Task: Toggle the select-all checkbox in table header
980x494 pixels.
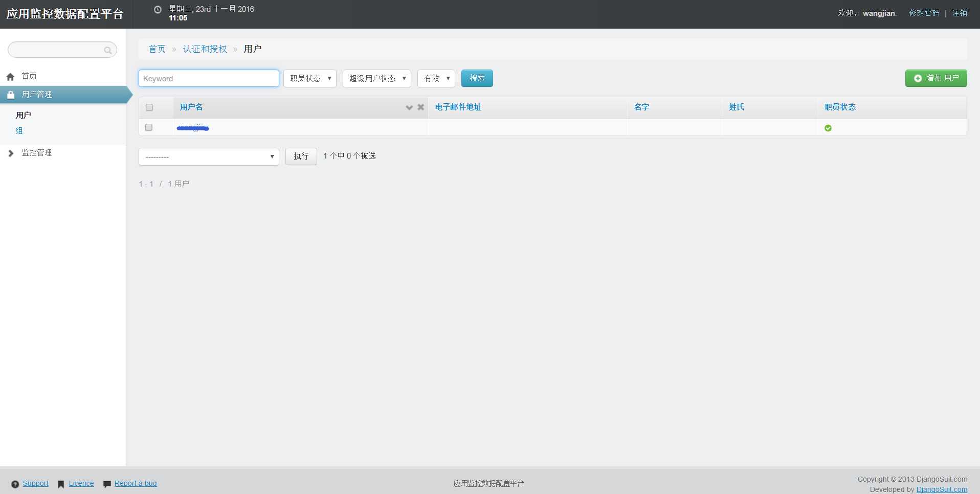Action: pyautogui.click(x=149, y=107)
